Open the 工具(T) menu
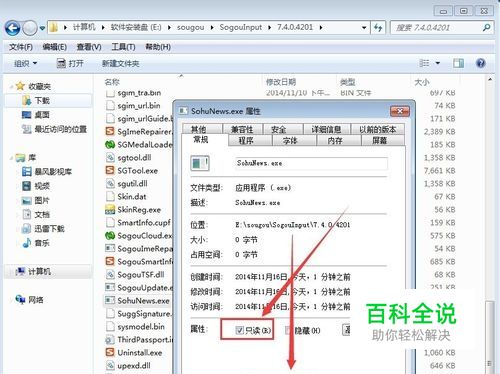This screenshot has width=500, height=374. pos(123,47)
